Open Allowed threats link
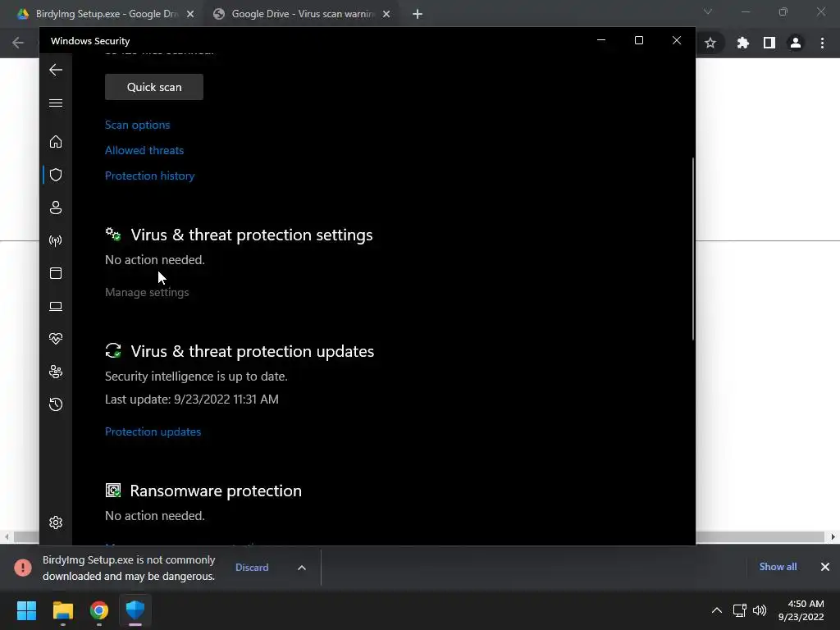 point(144,151)
